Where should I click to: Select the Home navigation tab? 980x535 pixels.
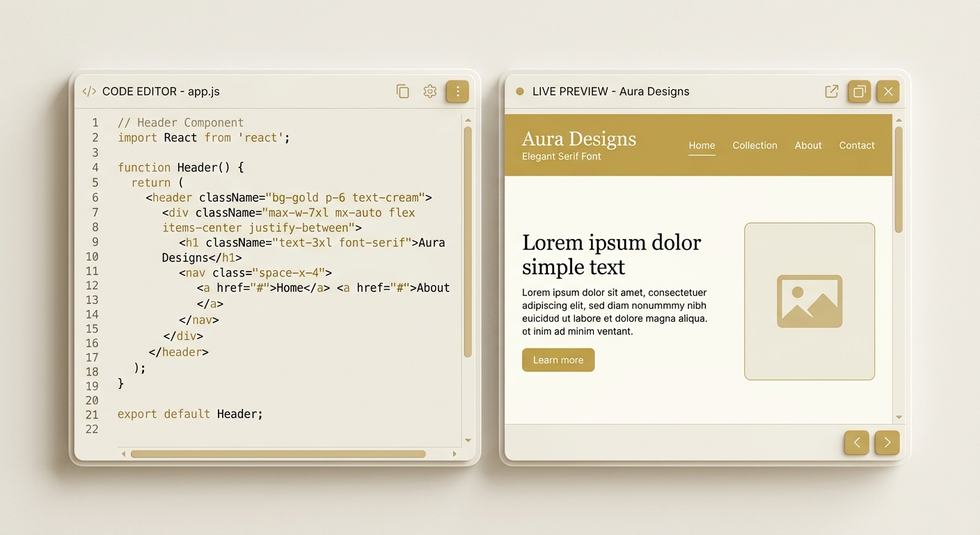[702, 146]
